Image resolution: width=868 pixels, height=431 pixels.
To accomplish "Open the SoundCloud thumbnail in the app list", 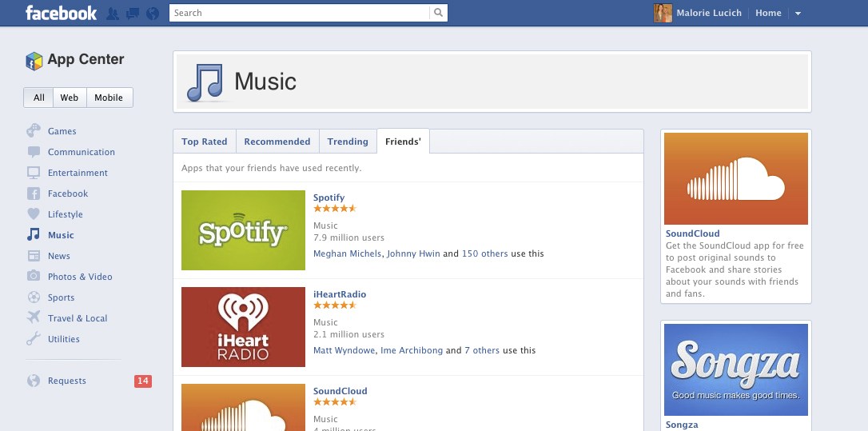I will click(x=243, y=407).
